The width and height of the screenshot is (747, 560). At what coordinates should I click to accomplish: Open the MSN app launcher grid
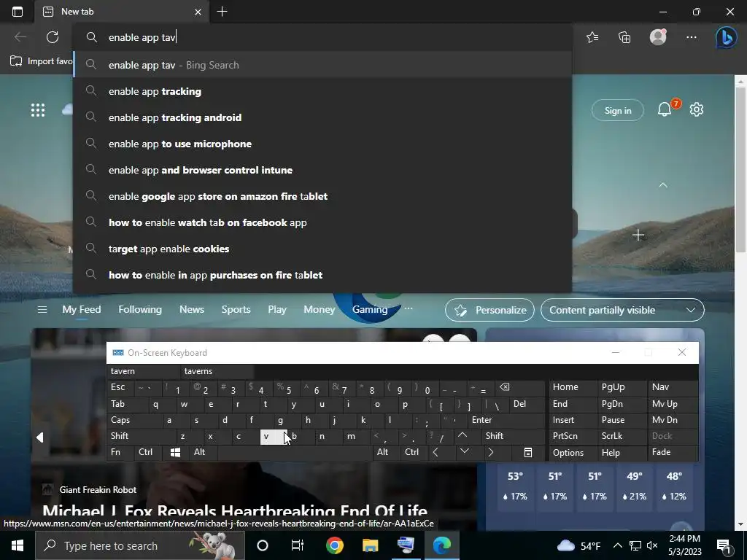click(x=38, y=110)
